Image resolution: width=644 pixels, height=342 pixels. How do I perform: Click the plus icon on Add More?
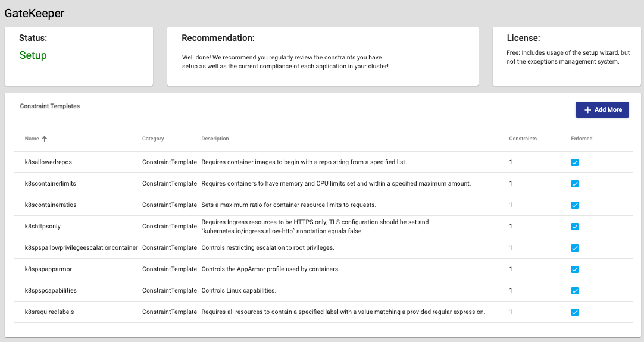(587, 110)
